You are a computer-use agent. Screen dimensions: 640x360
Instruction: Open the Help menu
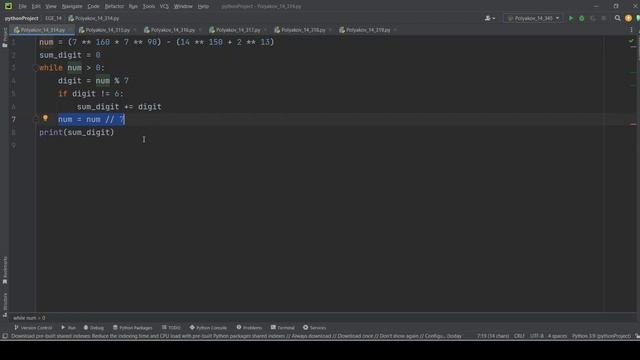tap(203, 6)
